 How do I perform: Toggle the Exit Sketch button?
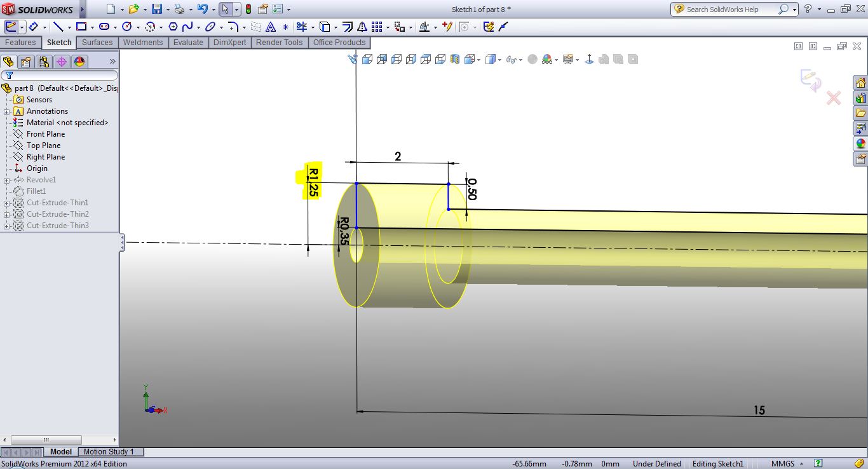coord(11,27)
